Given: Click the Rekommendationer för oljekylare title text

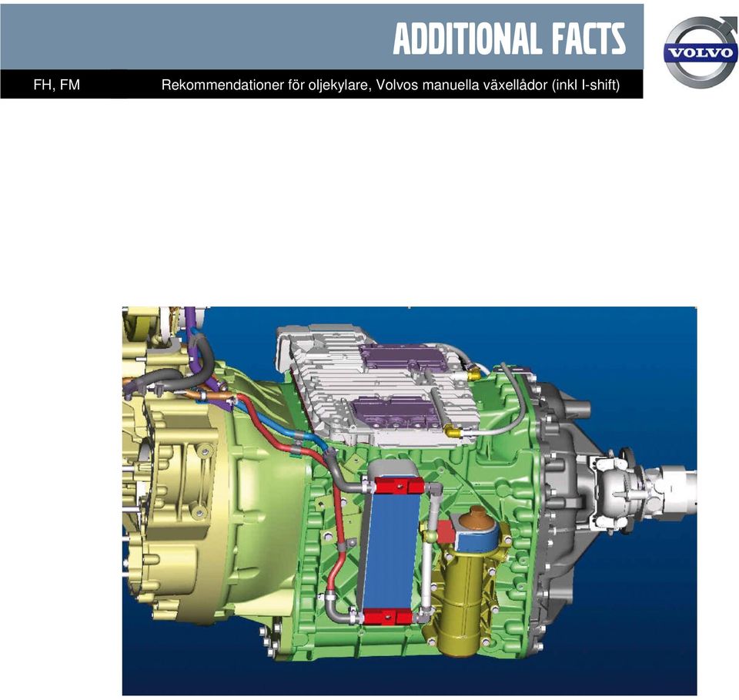Looking at the screenshot, I should pos(390,85).
